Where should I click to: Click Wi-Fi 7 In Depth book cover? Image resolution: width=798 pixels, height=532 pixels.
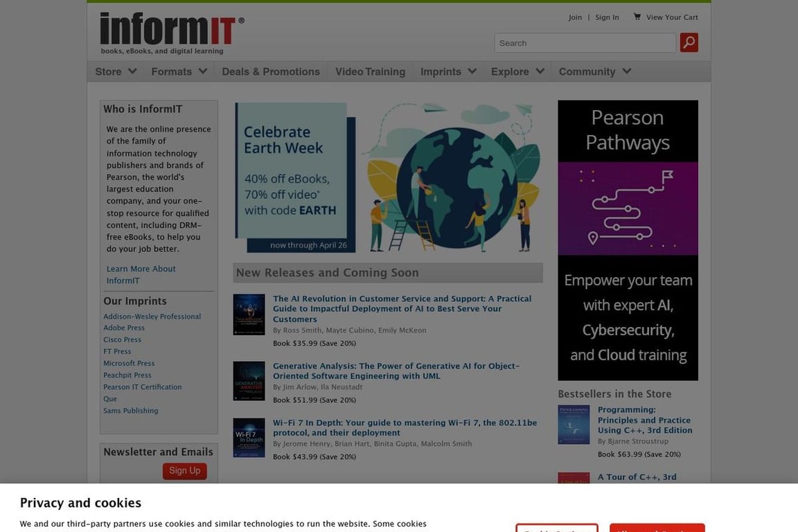(x=249, y=438)
